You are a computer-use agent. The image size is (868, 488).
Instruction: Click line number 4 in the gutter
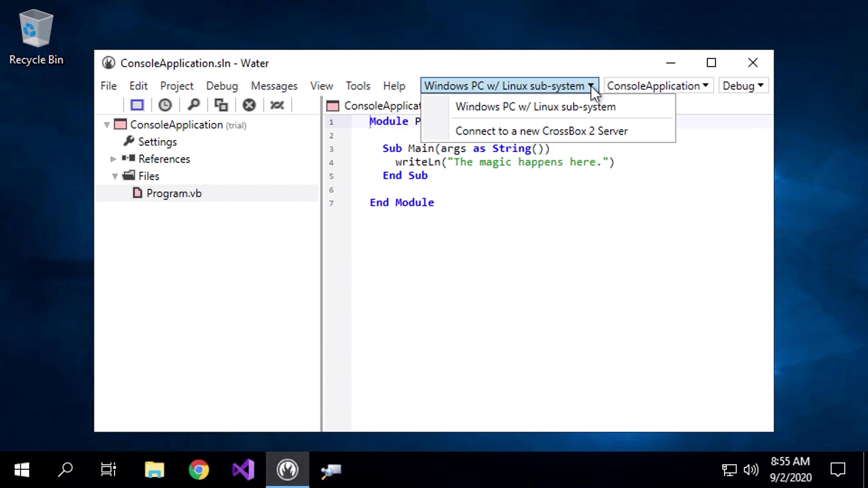pyautogui.click(x=331, y=163)
